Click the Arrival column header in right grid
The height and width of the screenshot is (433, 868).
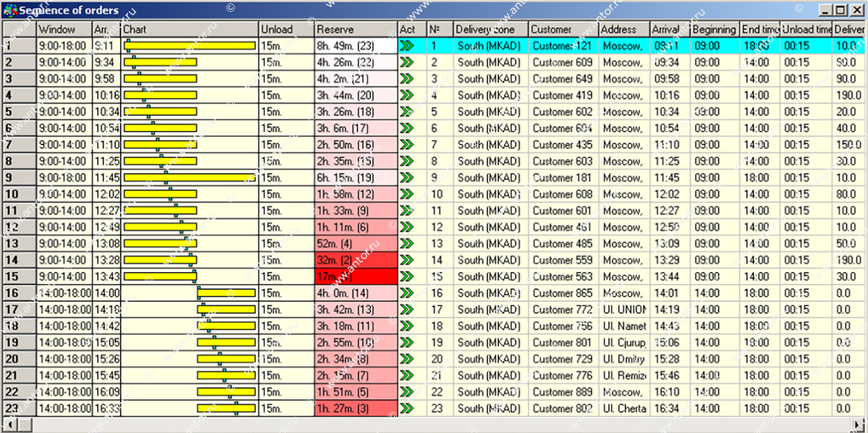669,29
